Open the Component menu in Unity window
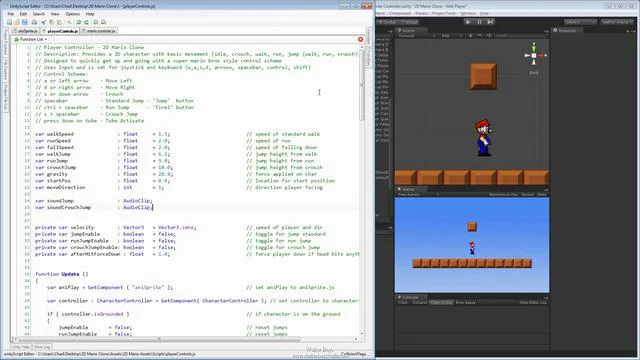This screenshot has width=640, height=360. 400,13
